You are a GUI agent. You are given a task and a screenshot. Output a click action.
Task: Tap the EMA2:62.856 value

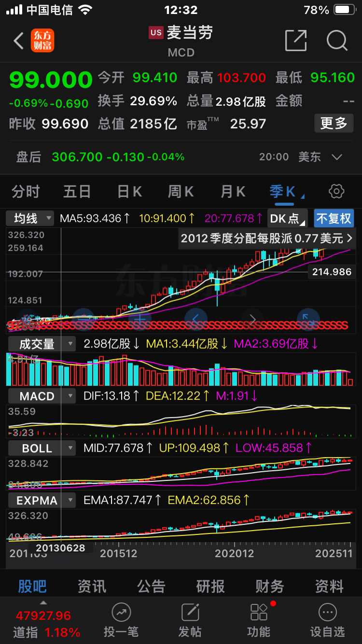(209, 500)
